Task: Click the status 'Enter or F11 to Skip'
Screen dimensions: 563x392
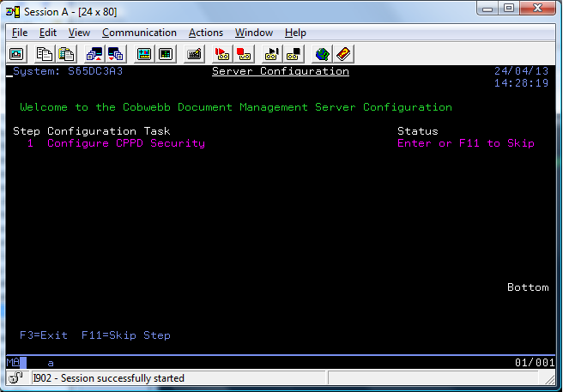Action: (466, 143)
